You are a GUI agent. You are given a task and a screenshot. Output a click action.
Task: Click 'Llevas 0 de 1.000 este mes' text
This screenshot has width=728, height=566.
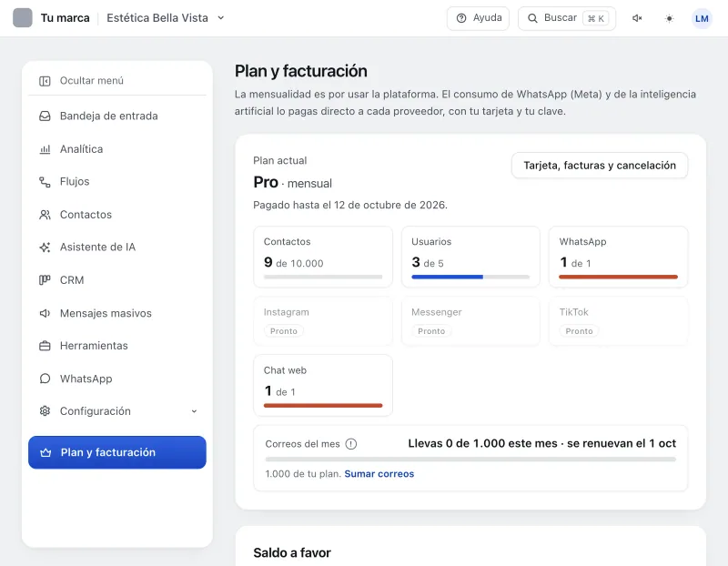[x=483, y=444]
